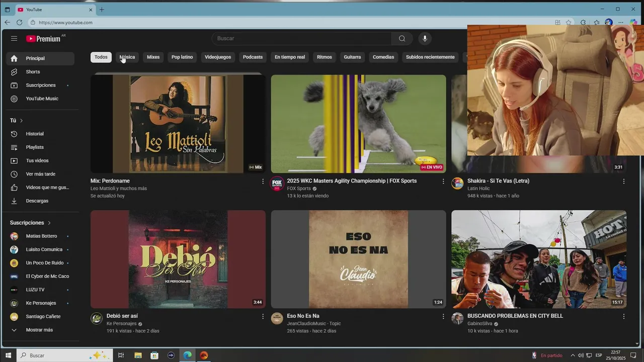
Task: Select the En tiempo real chip
Action: point(290,57)
